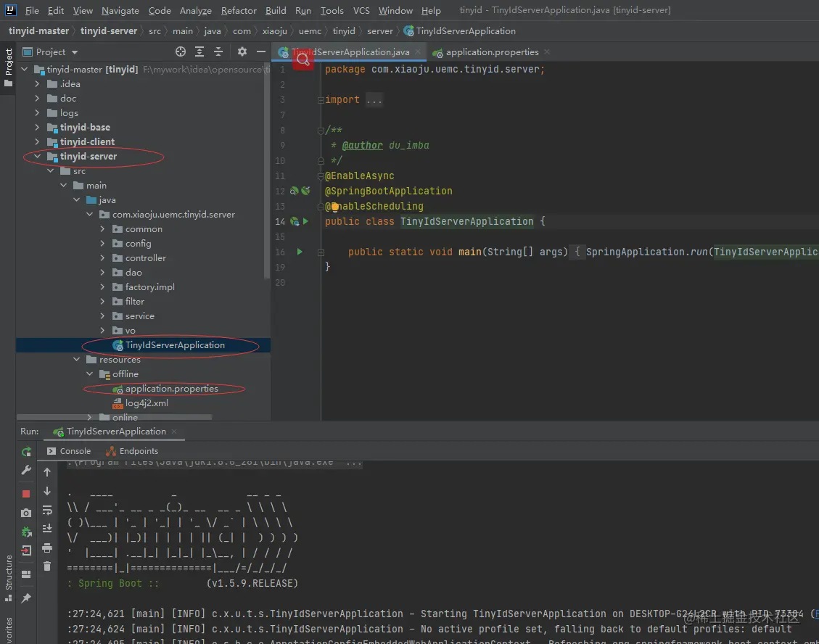
Task: Switch to application.properties editor tab
Action: [492, 51]
